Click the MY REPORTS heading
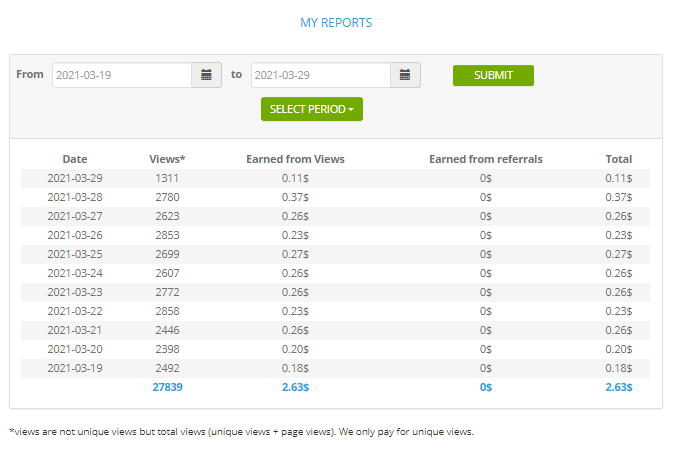Screen dimensions: 682x449 click(x=336, y=22)
